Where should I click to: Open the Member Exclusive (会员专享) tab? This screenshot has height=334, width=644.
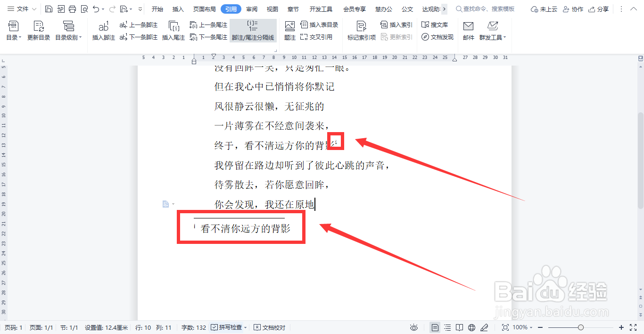click(x=354, y=9)
